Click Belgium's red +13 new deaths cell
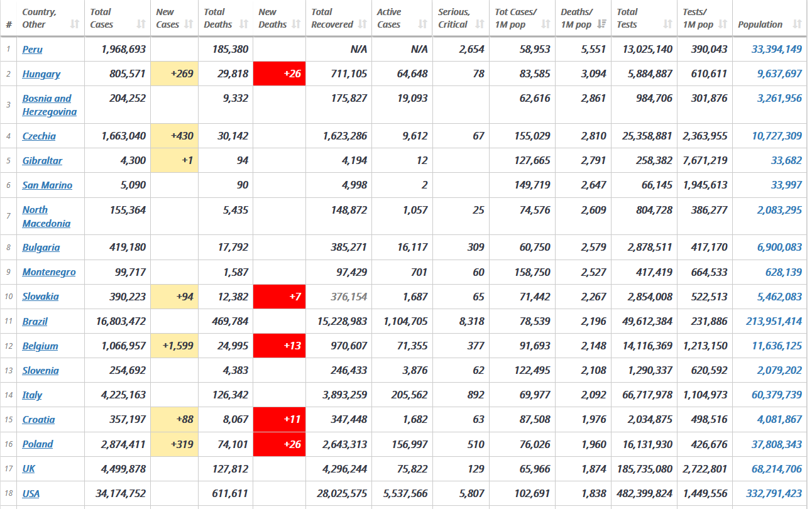Image resolution: width=812 pixels, height=509 pixels. pos(279,346)
